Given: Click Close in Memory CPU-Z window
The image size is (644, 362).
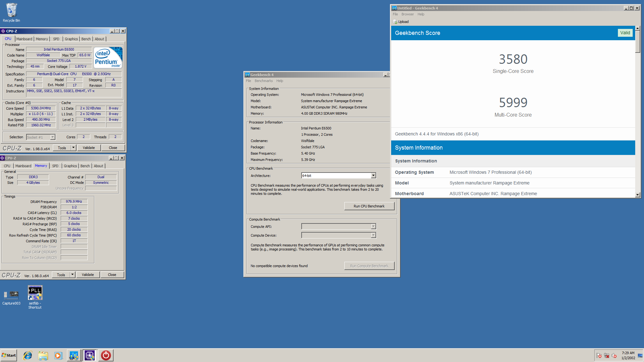Looking at the screenshot, I should (x=112, y=275).
